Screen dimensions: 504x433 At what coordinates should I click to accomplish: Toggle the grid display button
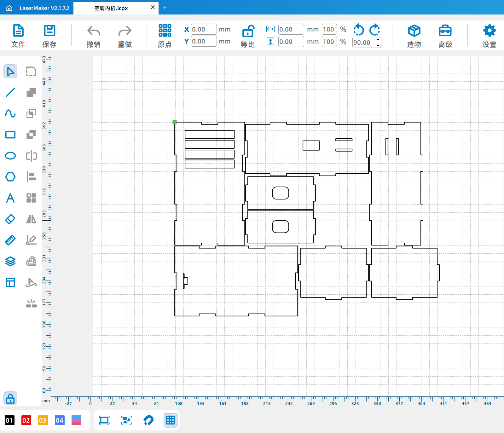171,420
